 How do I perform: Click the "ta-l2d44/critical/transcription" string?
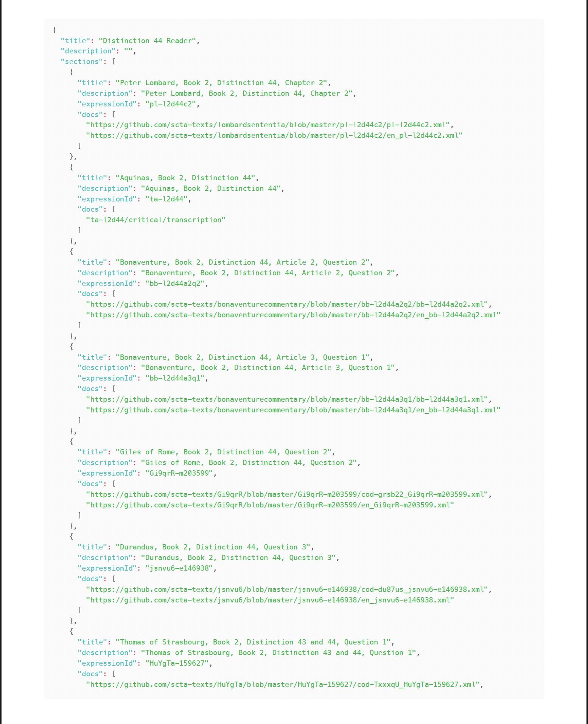click(156, 220)
